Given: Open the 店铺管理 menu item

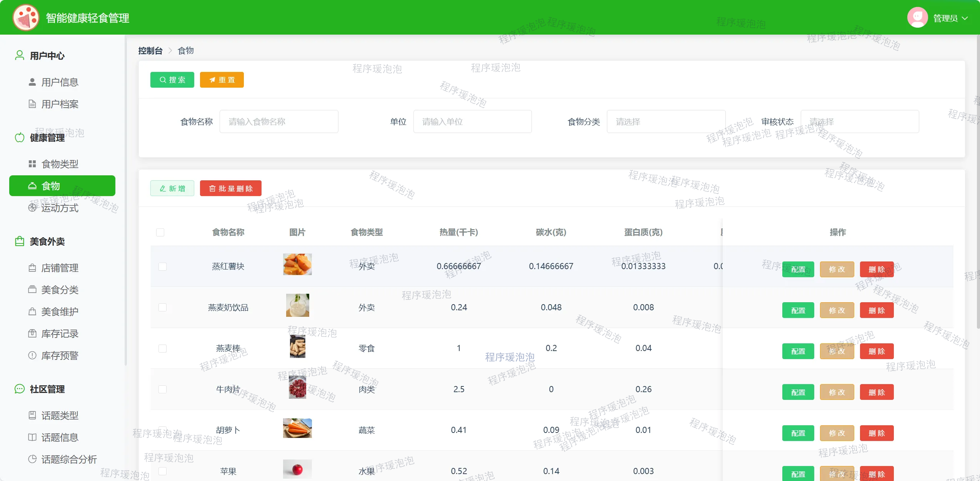Looking at the screenshot, I should (60, 268).
